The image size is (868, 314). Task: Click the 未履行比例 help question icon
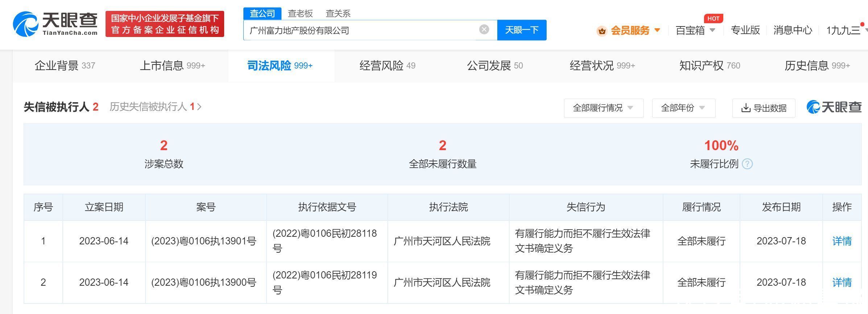747,164
